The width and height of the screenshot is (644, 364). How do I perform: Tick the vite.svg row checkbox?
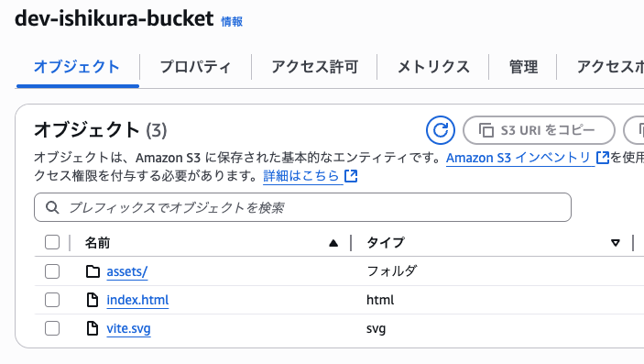(x=52, y=328)
